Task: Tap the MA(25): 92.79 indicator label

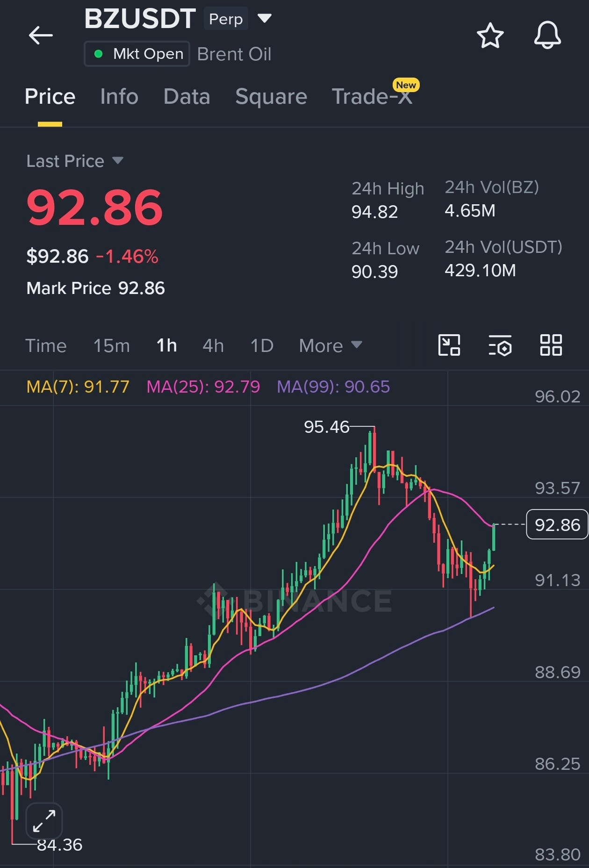Action: pos(203,387)
